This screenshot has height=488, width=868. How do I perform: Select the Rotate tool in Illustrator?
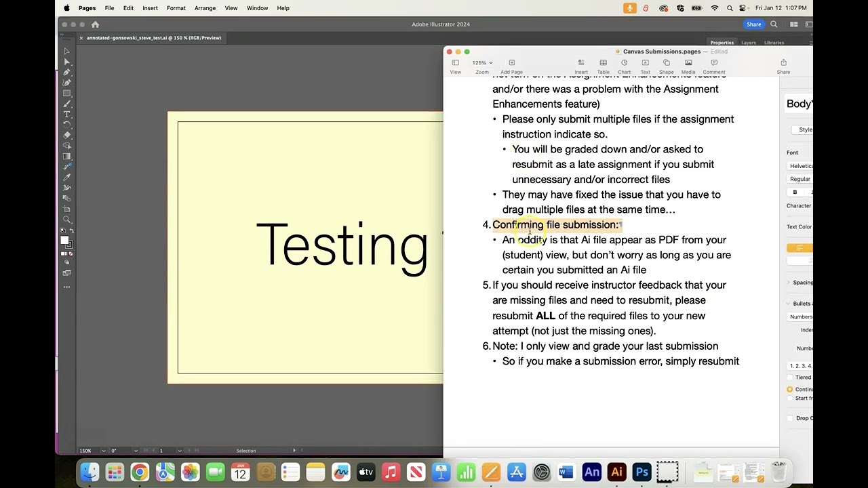coord(66,125)
